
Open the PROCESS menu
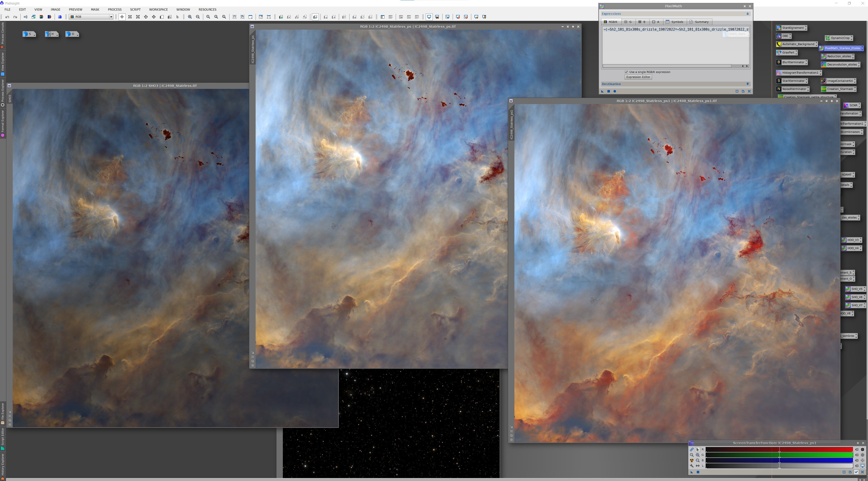point(115,10)
